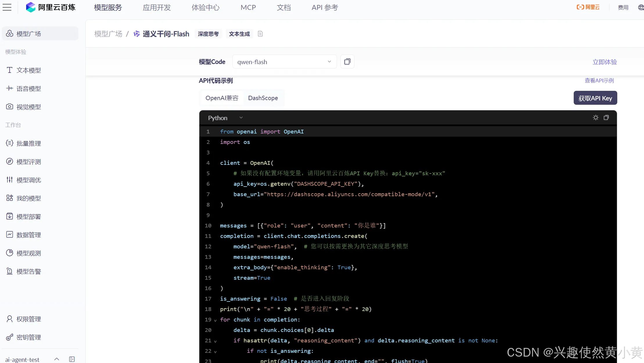Click the 获取API Key button
The height and width of the screenshot is (363, 644).
[x=595, y=98]
